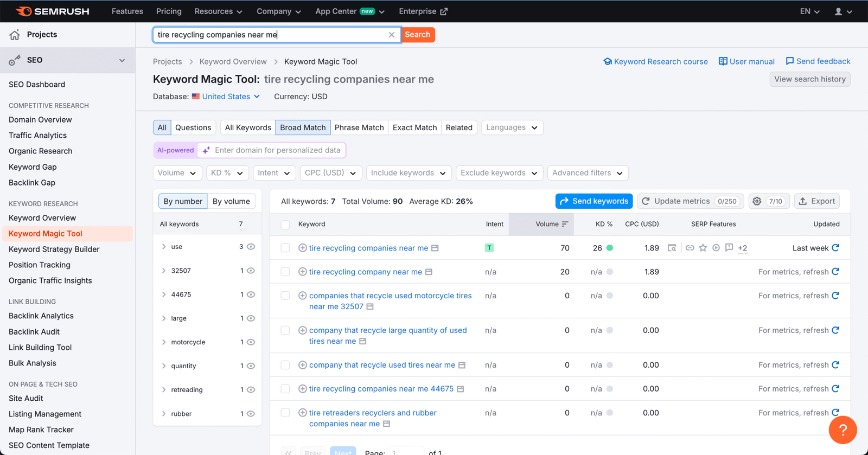Check the tire recycling companies near me row
Image resolution: width=868 pixels, height=455 pixels.
pyautogui.click(x=285, y=248)
